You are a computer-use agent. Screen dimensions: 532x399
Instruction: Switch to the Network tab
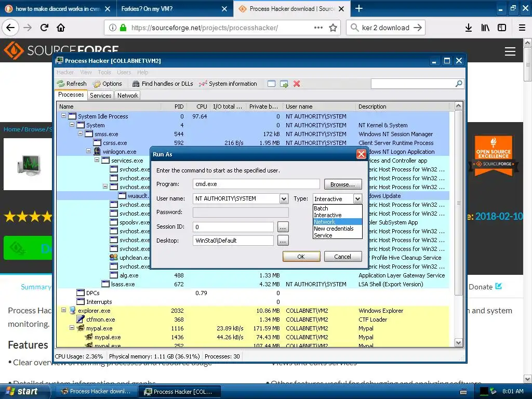coord(128,96)
